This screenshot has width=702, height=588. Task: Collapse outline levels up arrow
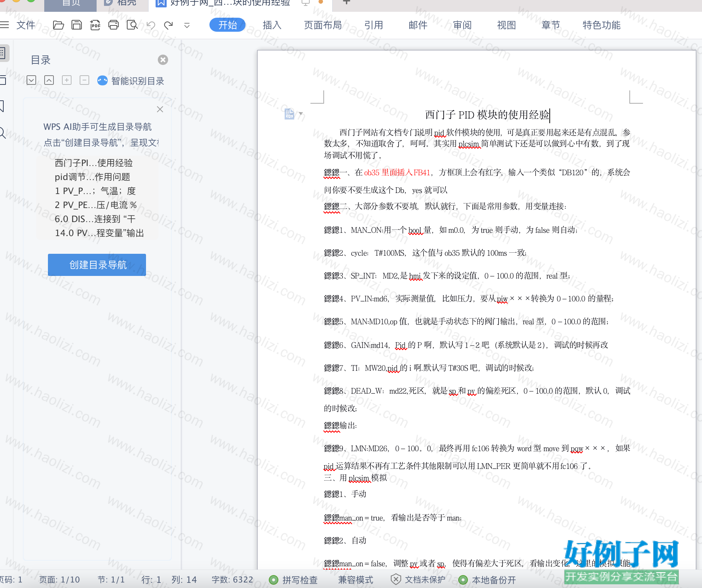[x=49, y=80]
